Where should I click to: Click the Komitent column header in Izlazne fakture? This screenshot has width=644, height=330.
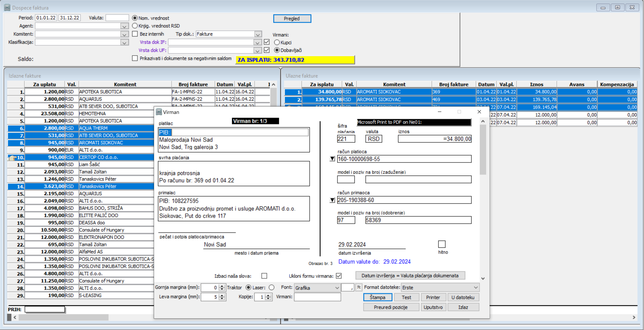click(x=125, y=85)
